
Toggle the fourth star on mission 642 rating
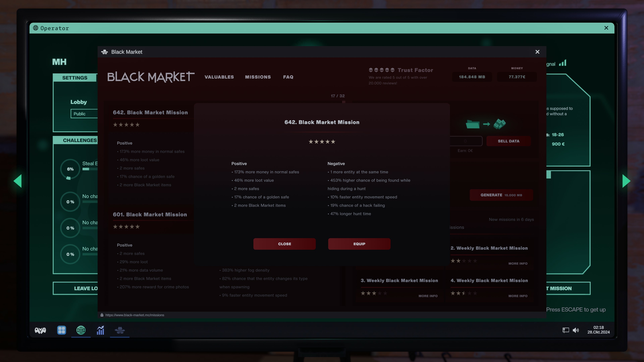[x=328, y=141]
